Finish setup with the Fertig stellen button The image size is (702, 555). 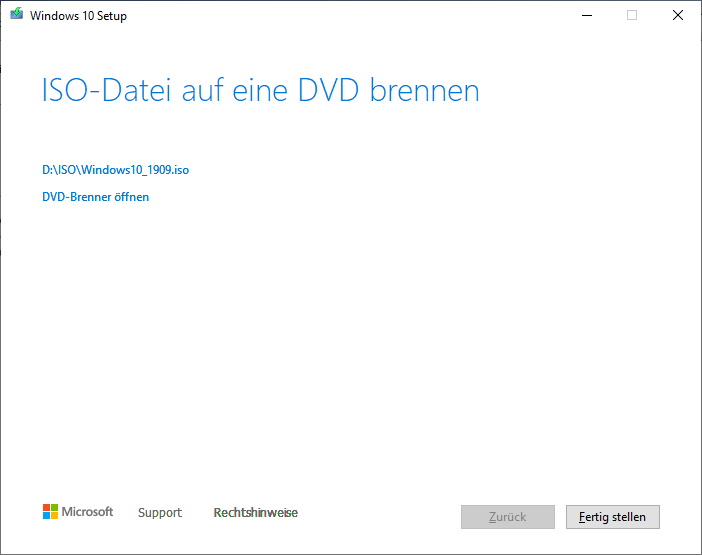pos(612,517)
